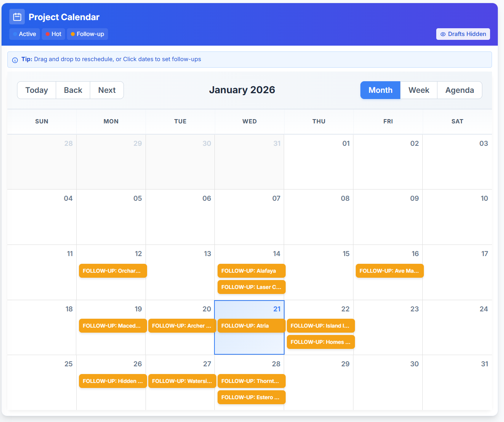Screen dimensions: 504x422
Task: Click the Homes follow-up on January 22
Action: (x=321, y=342)
